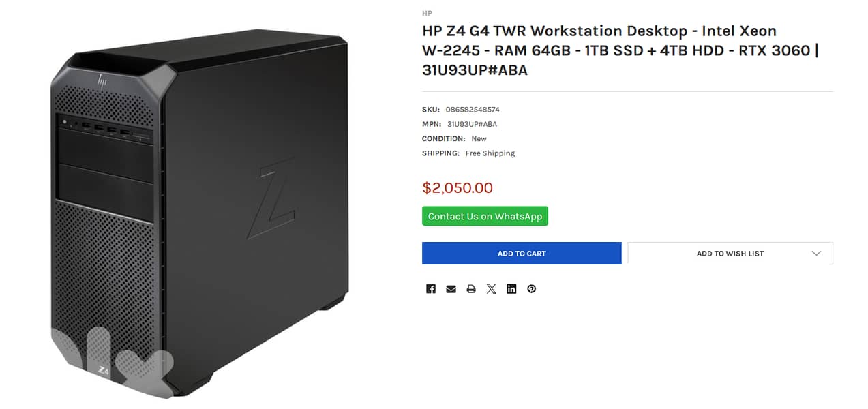Screen dimensions: 868x409
Task: Click the printer icon to print page
Action: pos(471,289)
